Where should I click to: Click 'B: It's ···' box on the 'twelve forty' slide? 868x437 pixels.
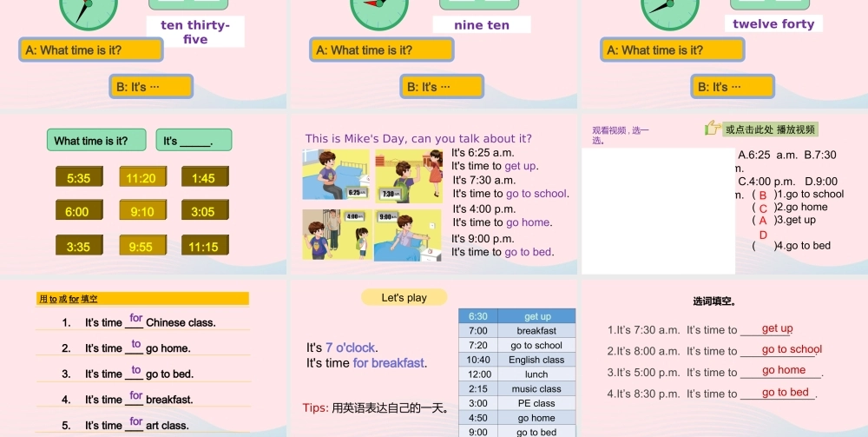point(733,86)
